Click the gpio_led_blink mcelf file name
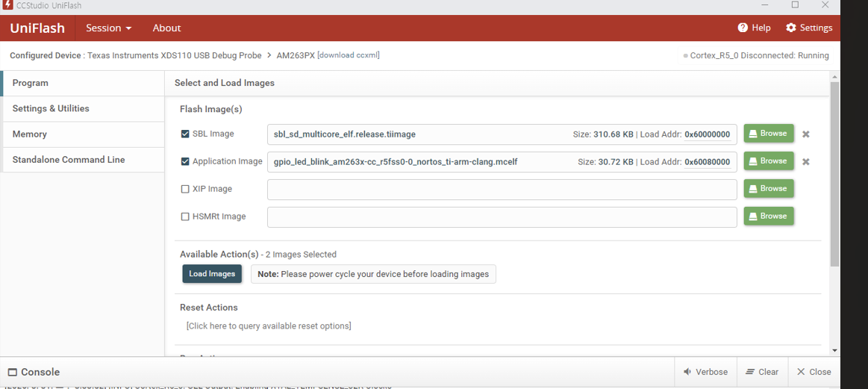 (x=396, y=162)
